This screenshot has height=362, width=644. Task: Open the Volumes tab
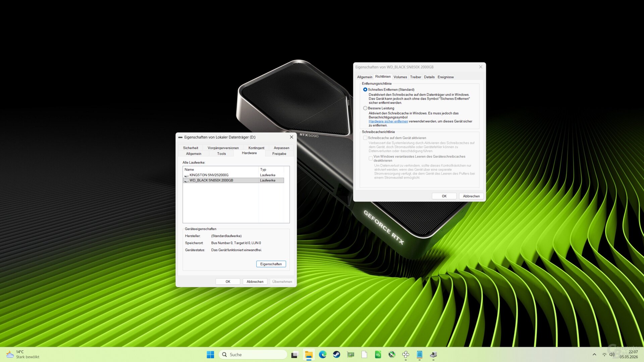(x=400, y=77)
